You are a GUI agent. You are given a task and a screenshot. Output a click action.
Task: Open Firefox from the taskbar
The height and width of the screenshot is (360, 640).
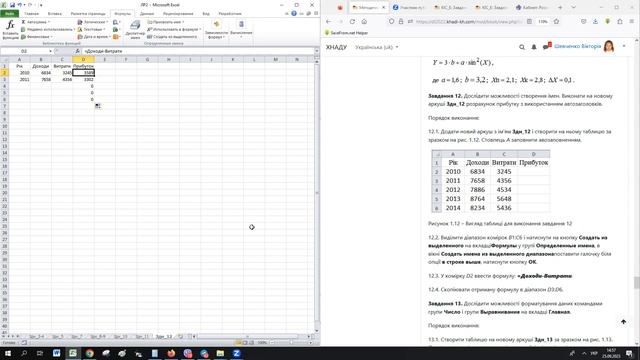click(171, 353)
